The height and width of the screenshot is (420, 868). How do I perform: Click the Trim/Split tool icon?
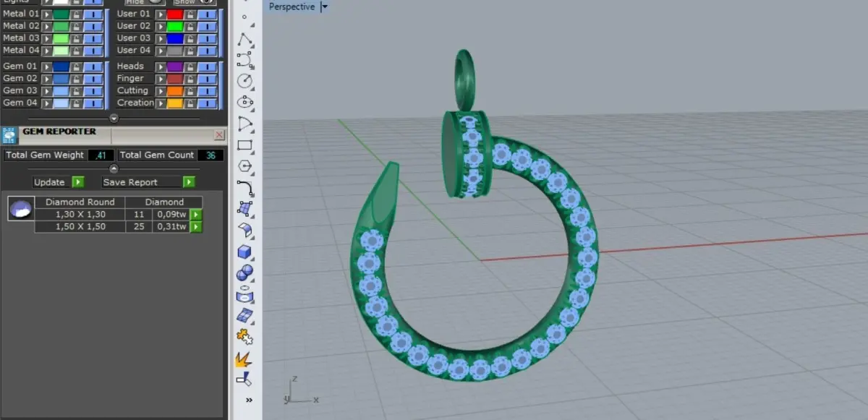(x=244, y=378)
